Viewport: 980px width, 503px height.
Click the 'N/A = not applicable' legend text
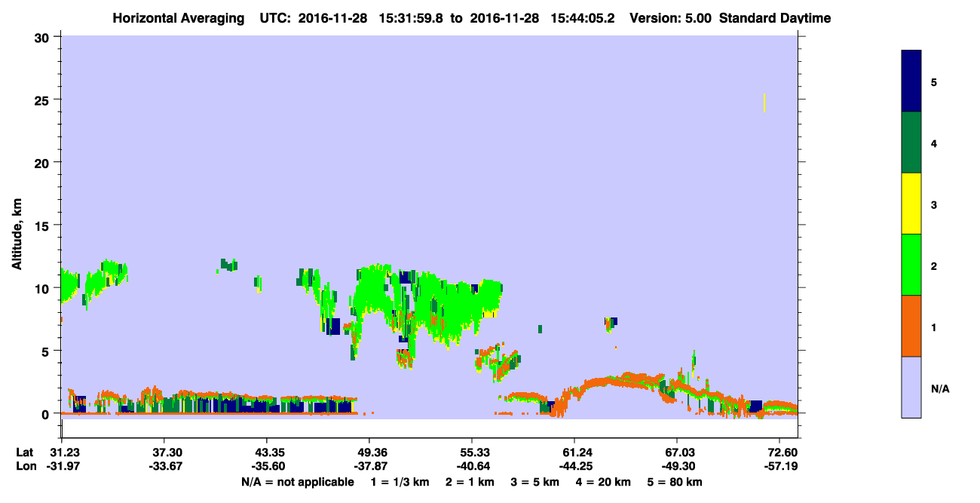(x=298, y=482)
